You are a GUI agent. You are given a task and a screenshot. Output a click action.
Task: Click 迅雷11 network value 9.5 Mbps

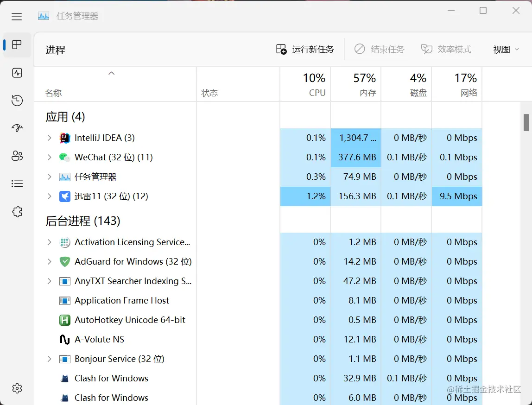[x=456, y=196]
